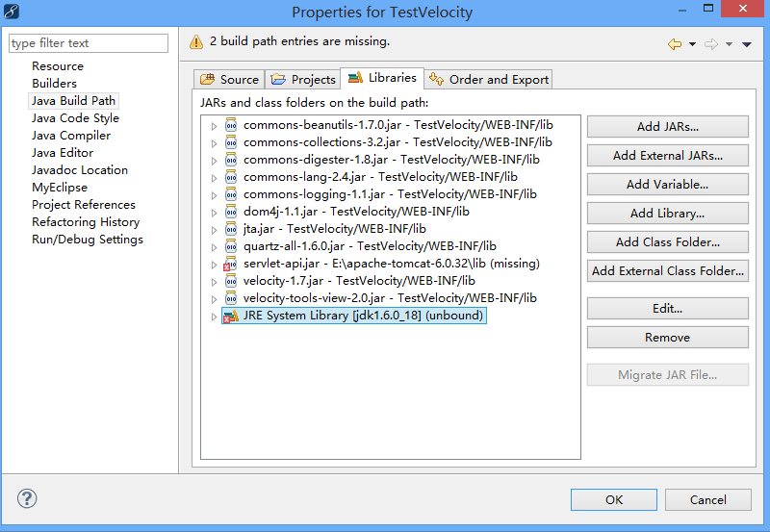Switch to the Projects tab
Screen dimensions: 770x532
pos(303,79)
